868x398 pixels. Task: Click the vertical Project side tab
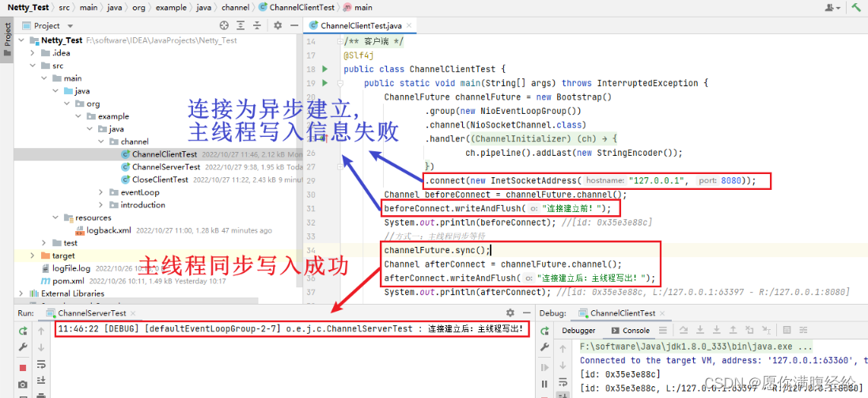[x=7, y=39]
